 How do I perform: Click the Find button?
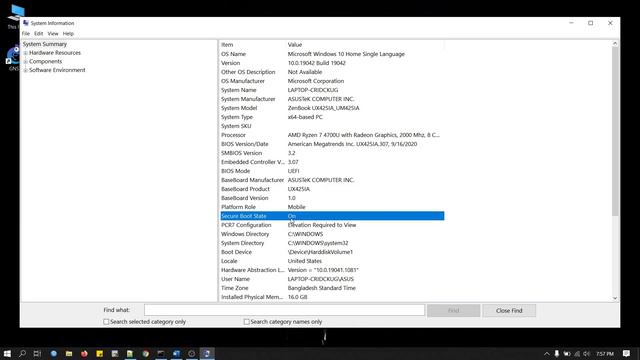click(x=453, y=311)
